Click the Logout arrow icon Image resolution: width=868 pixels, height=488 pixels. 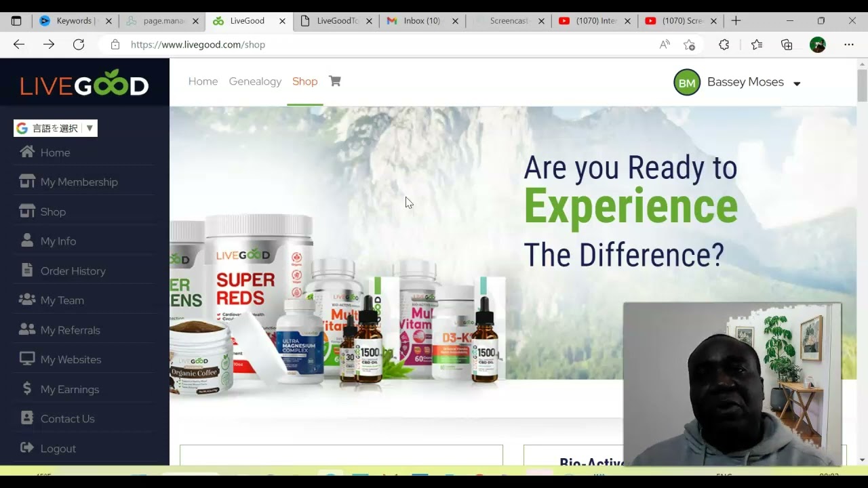click(27, 448)
